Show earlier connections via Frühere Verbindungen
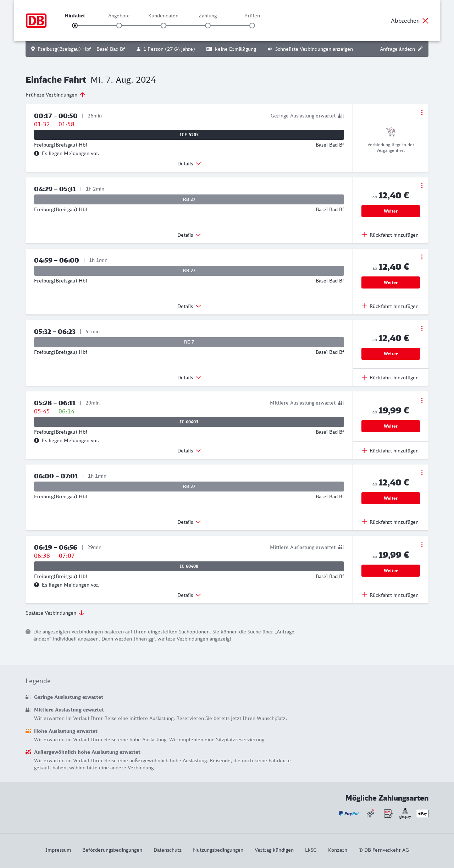The width and height of the screenshot is (454, 868). click(55, 95)
